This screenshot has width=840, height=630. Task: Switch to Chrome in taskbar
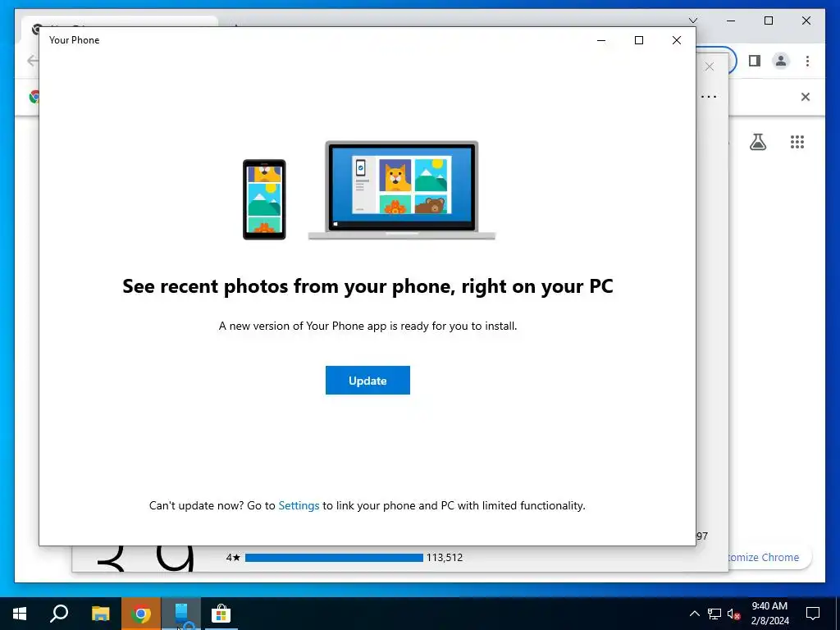coord(140,614)
